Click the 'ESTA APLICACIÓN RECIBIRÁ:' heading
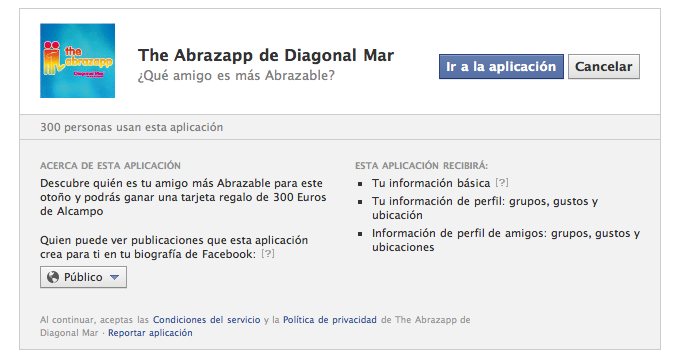This screenshot has height=364, width=674. [422, 165]
